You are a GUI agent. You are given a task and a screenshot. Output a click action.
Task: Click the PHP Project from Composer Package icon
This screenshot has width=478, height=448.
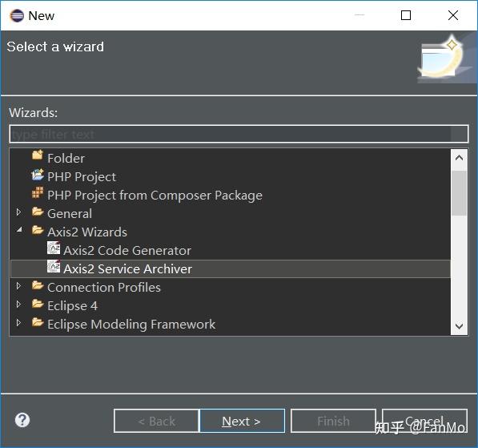(x=38, y=193)
